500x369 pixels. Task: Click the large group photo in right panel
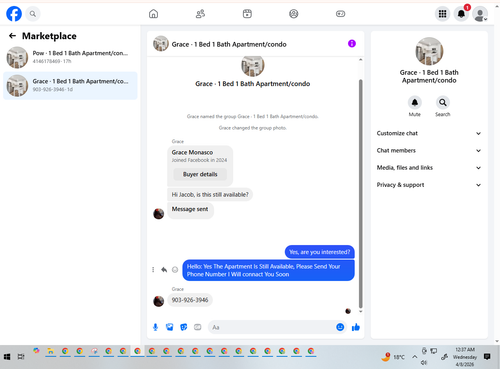(x=429, y=51)
